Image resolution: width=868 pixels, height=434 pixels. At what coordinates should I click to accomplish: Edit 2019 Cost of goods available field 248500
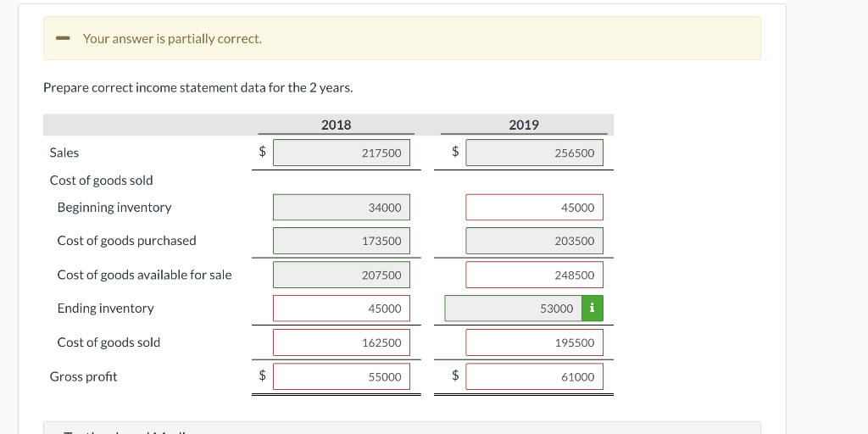click(534, 275)
